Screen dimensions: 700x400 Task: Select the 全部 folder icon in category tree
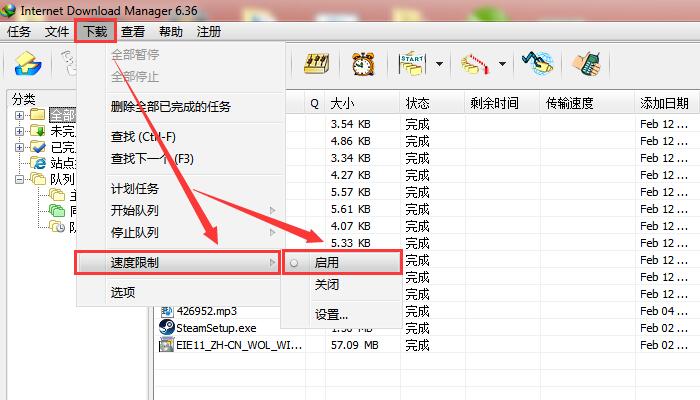coord(38,115)
